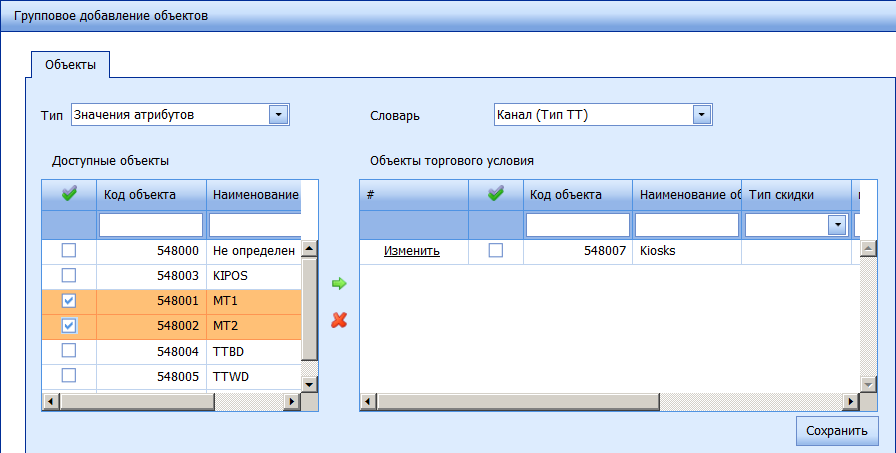Screen dimensions: 896x453
Task: Click Наименование filter field in right grid
Action: click(686, 226)
